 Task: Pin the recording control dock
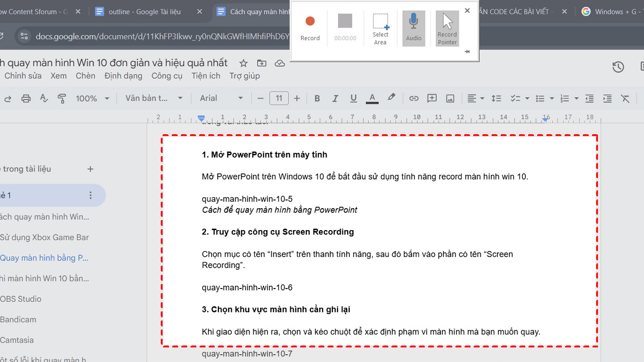point(467,51)
